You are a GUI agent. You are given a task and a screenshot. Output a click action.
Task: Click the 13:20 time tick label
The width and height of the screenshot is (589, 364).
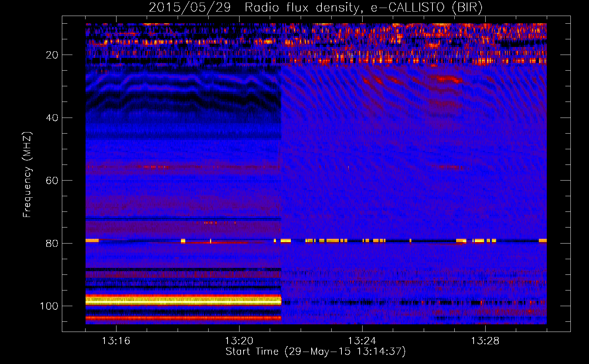[x=239, y=341]
